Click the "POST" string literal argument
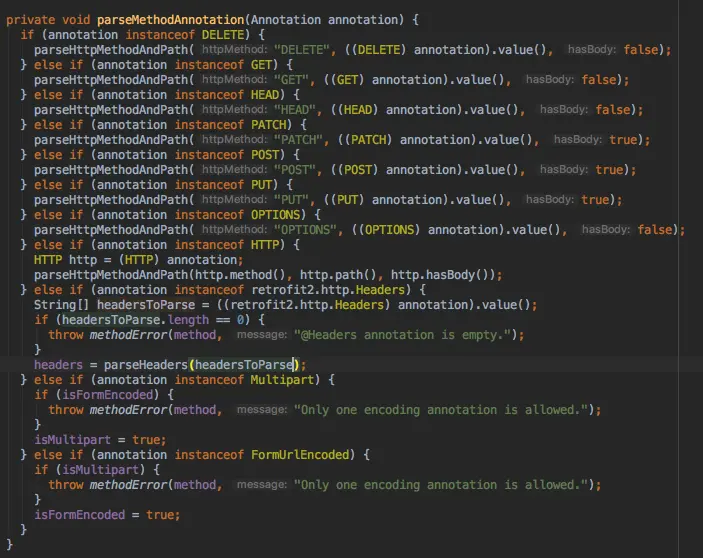The width and height of the screenshot is (703, 558). coord(295,170)
